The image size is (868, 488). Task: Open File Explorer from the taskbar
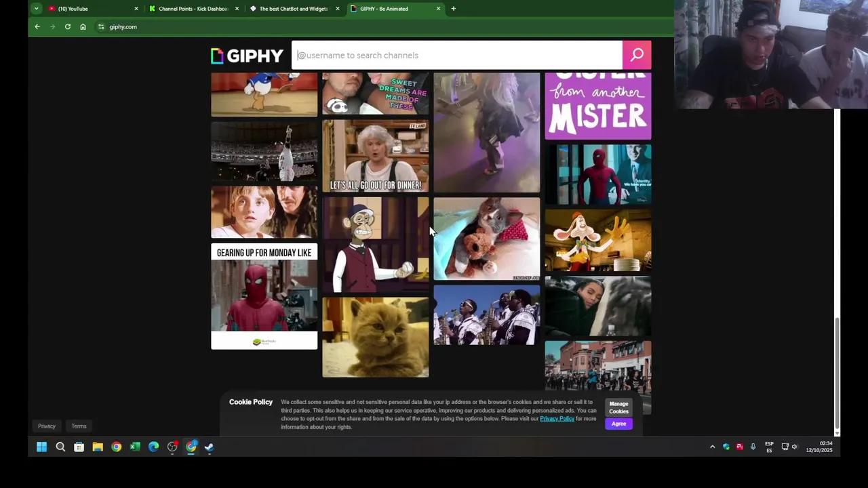pyautogui.click(x=98, y=447)
